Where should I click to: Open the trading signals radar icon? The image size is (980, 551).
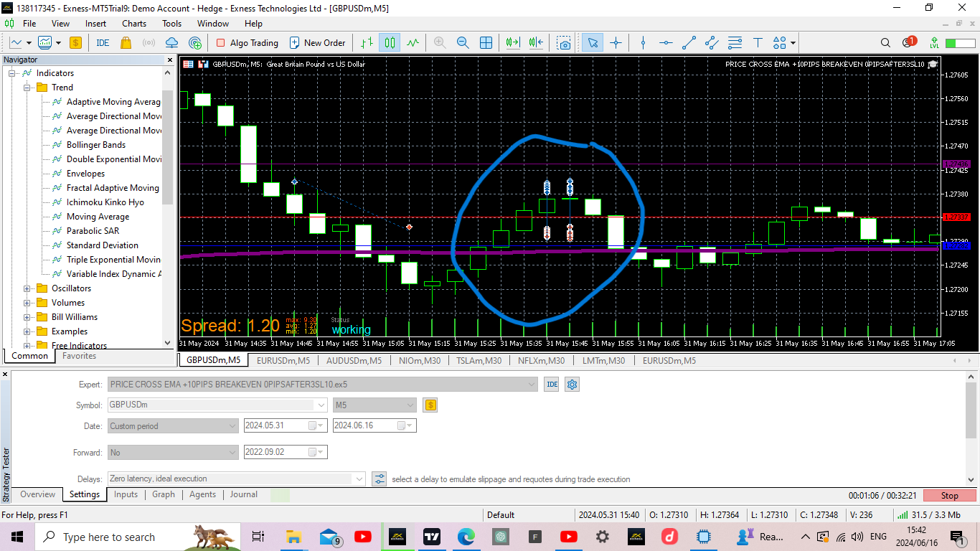[149, 43]
